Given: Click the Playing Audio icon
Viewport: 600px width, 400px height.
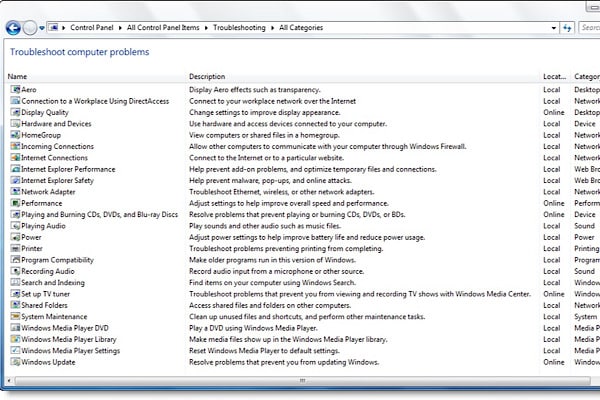Looking at the screenshot, I should 15,226.
